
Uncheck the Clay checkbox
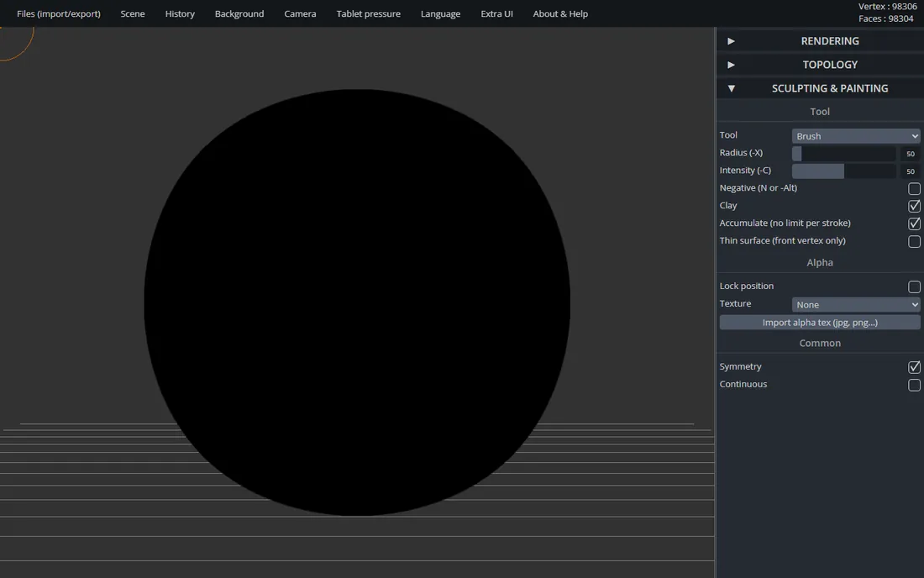[x=914, y=206]
